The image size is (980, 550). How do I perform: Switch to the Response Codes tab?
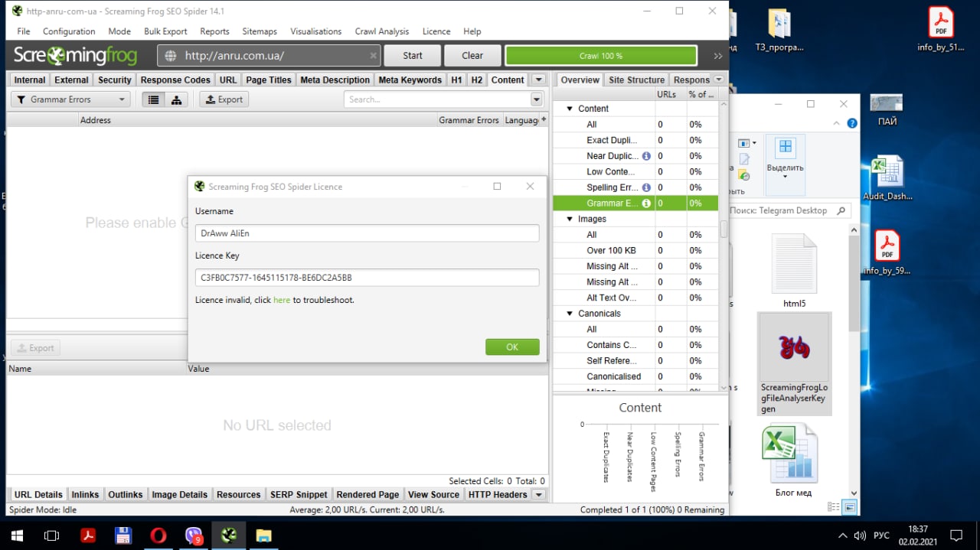(x=175, y=80)
